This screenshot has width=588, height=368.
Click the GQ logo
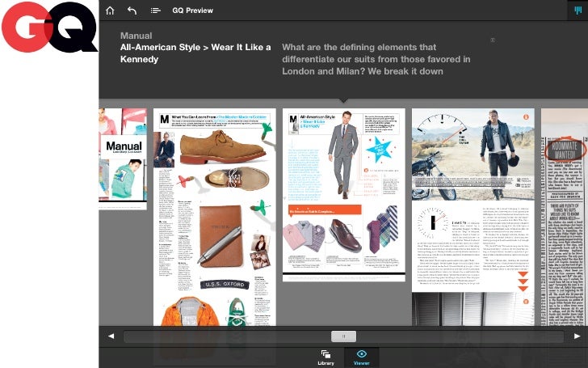pyautogui.click(x=49, y=27)
